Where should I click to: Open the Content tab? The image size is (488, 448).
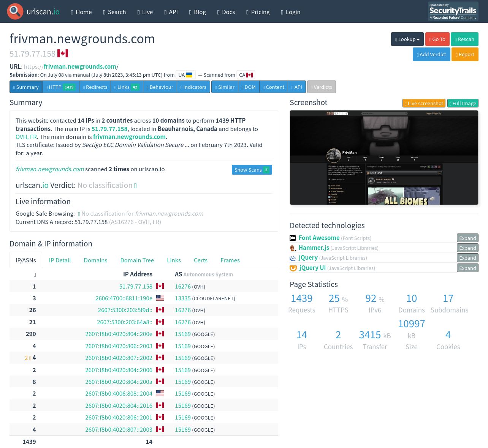click(274, 87)
